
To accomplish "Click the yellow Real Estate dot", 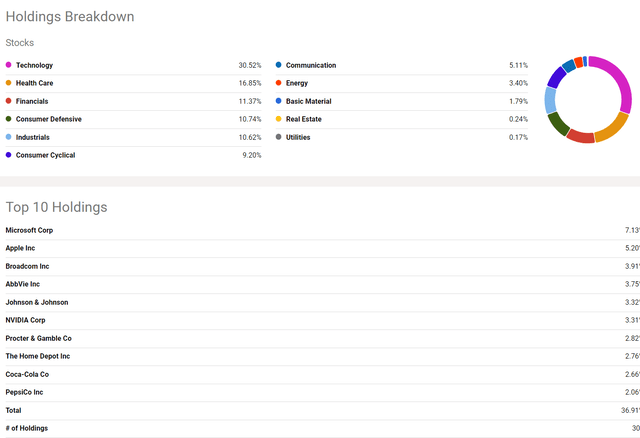I will (278, 119).
